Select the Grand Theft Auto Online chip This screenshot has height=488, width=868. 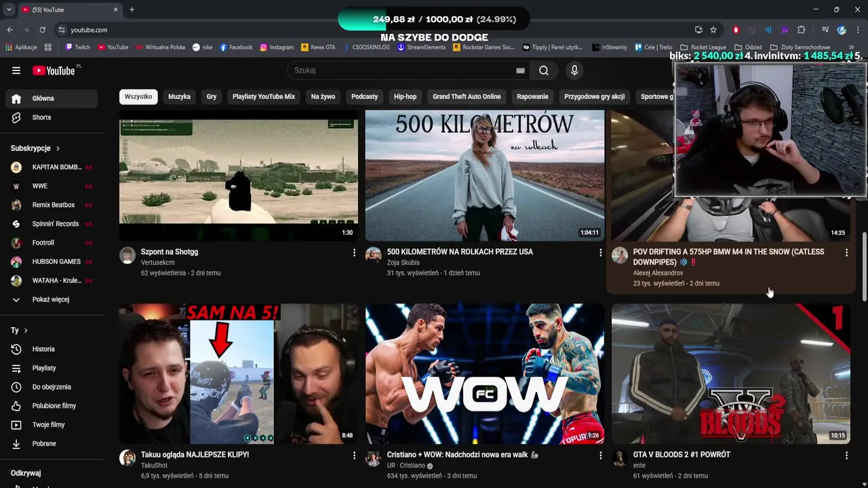(x=467, y=96)
